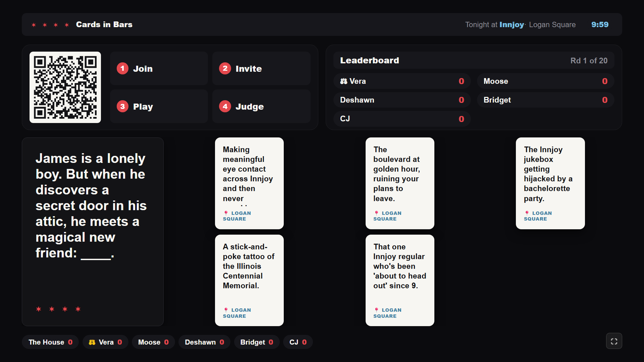Image resolution: width=644 pixels, height=362 pixels.
Task: Open the Innjoy venue link in header
Action: 512,24
